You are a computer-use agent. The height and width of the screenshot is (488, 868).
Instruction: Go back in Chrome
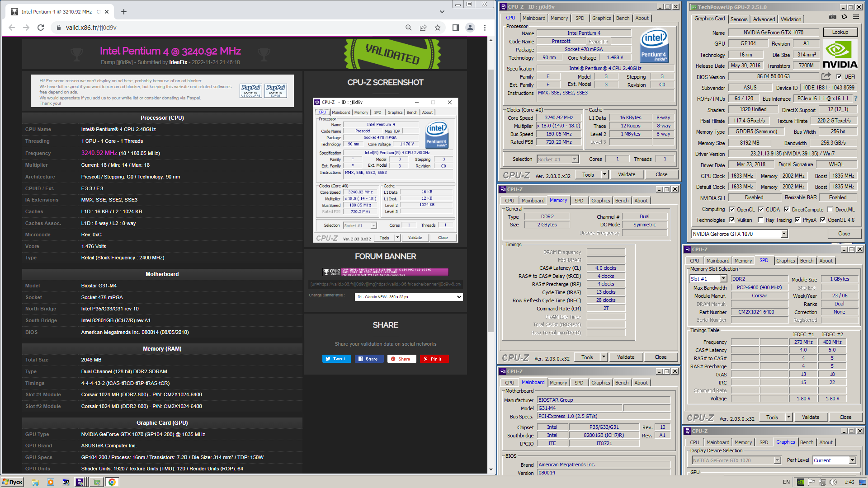[12, 28]
